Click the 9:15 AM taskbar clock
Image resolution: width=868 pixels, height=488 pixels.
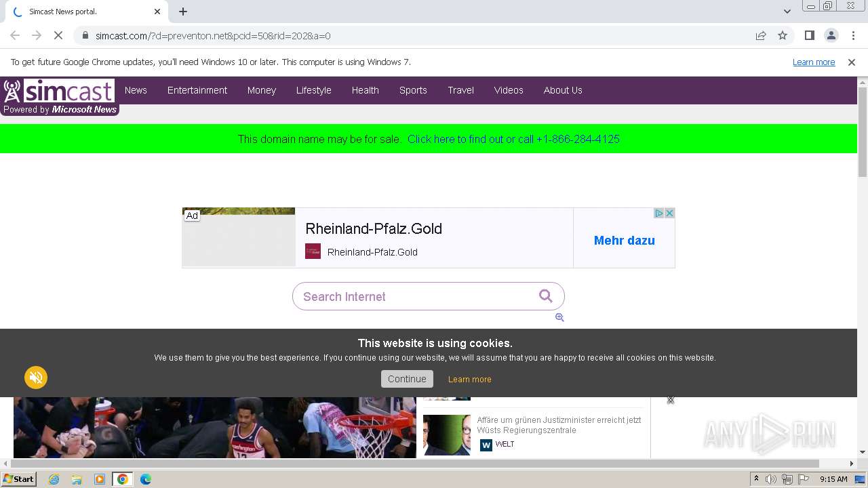833,479
